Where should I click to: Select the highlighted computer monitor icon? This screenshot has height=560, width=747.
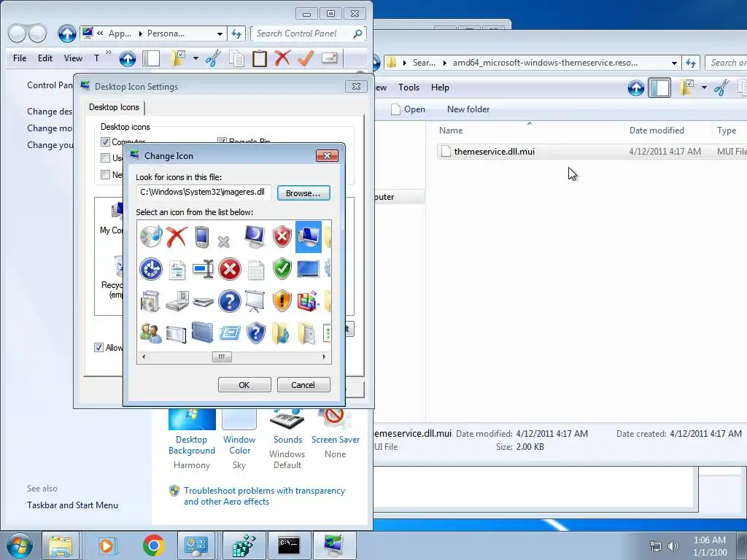[x=309, y=237]
